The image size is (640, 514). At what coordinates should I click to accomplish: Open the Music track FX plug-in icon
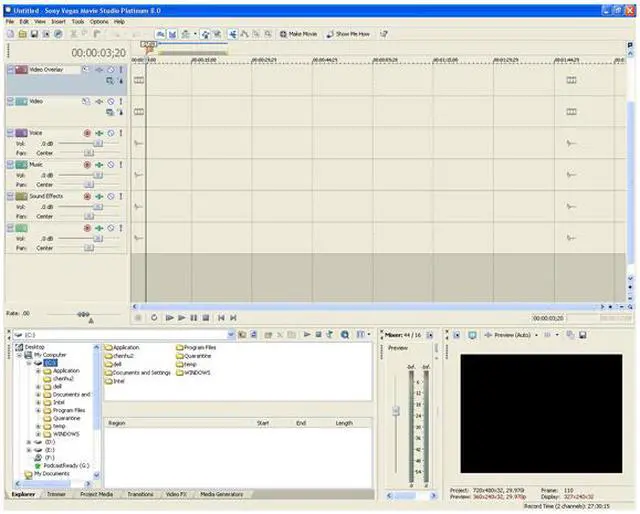click(x=99, y=165)
